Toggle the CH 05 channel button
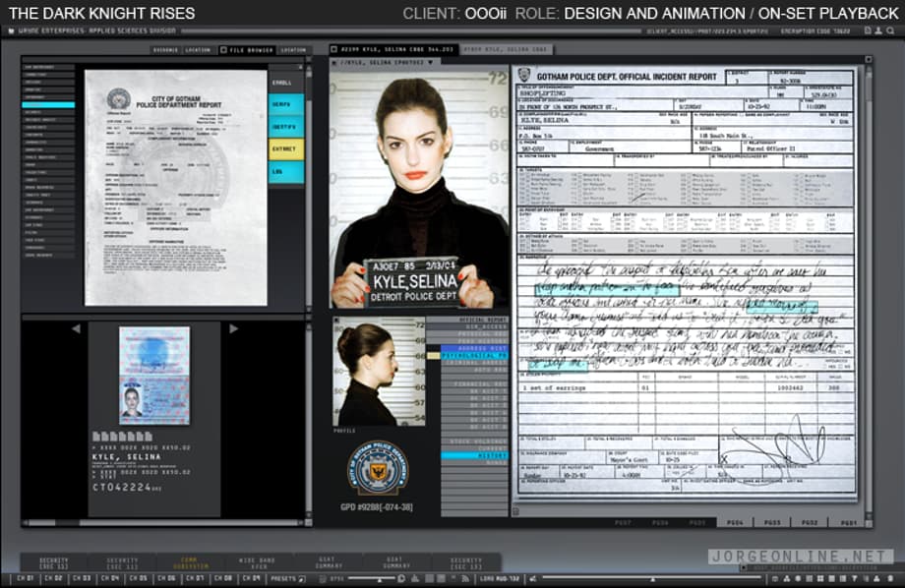Screen dimensions: 905x588 [138, 578]
